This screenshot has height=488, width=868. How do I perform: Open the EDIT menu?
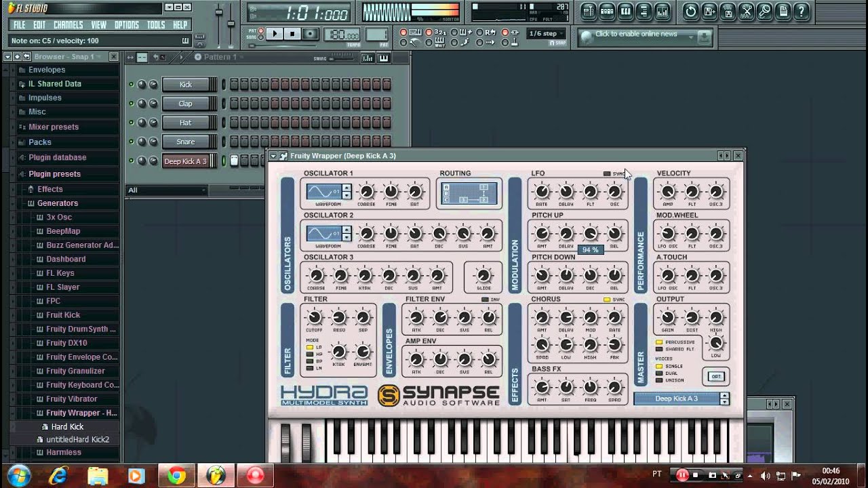click(39, 25)
